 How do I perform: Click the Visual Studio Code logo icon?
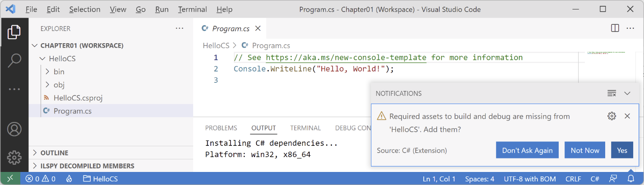[10, 9]
